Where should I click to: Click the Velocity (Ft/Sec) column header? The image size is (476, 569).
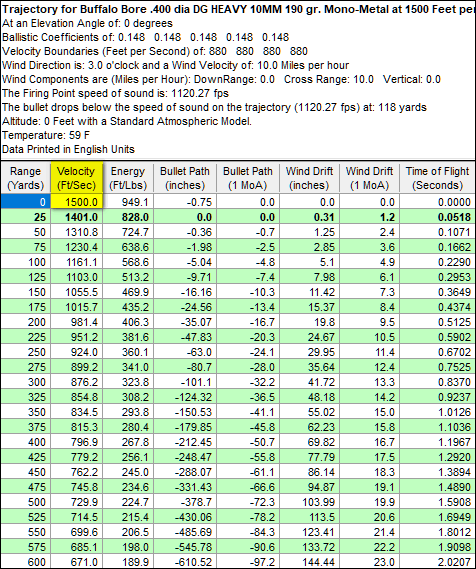click(77, 178)
